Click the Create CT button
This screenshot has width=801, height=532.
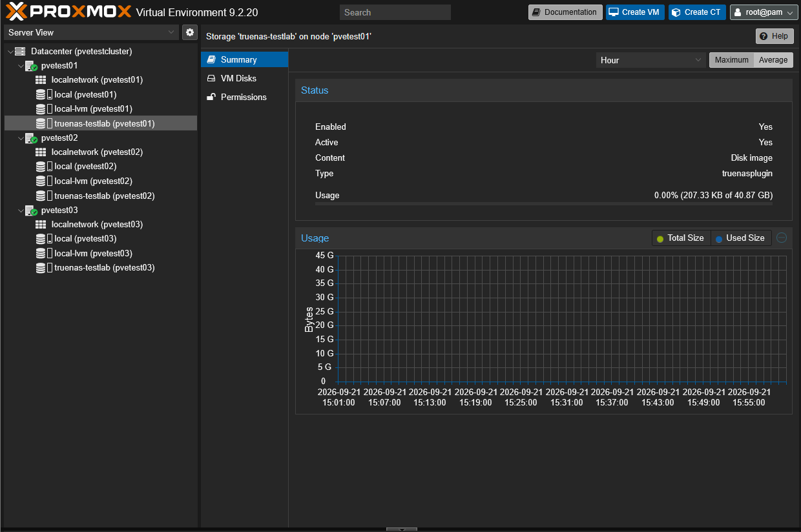[x=697, y=12]
